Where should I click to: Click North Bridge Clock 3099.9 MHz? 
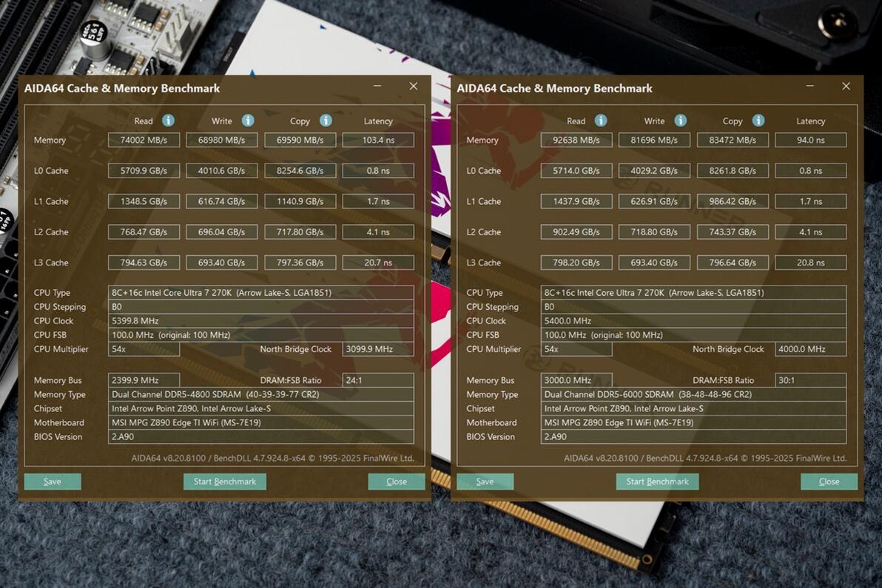pyautogui.click(x=378, y=349)
